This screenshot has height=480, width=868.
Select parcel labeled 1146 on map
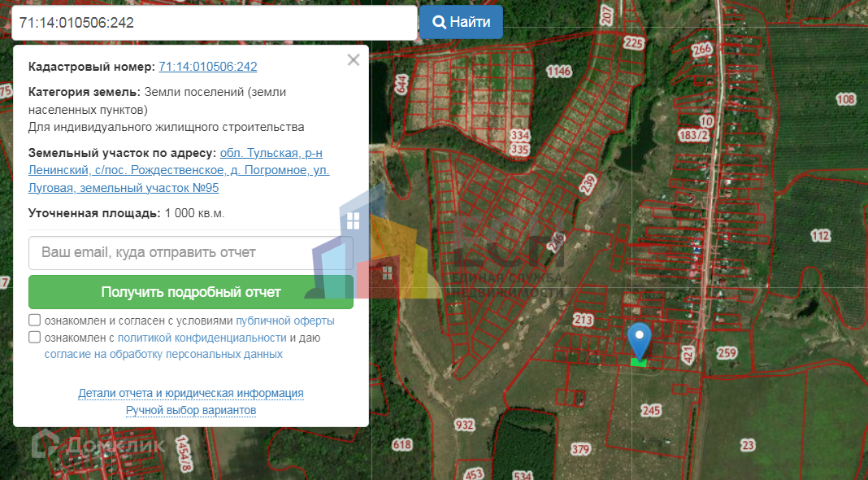(x=558, y=71)
